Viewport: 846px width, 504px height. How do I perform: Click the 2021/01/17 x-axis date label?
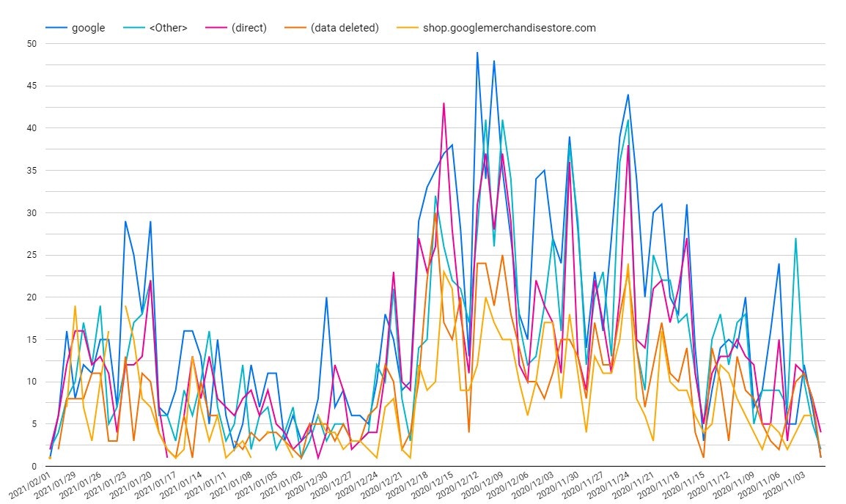(x=156, y=485)
